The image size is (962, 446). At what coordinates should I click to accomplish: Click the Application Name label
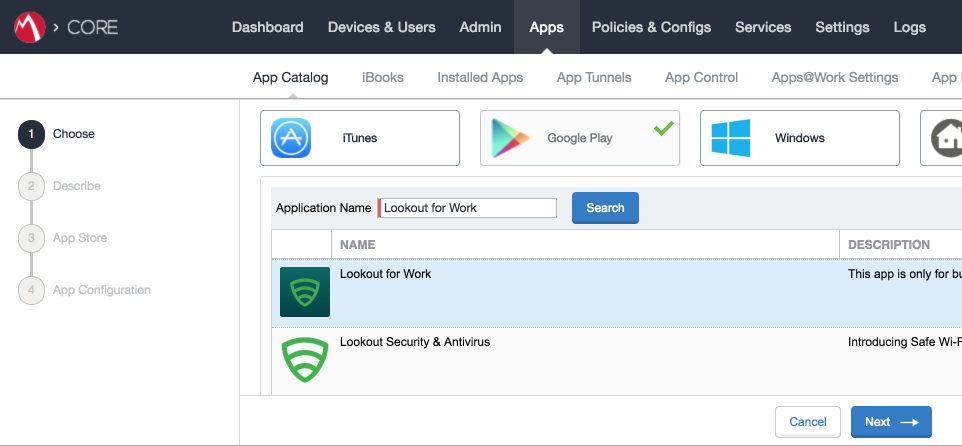point(323,208)
